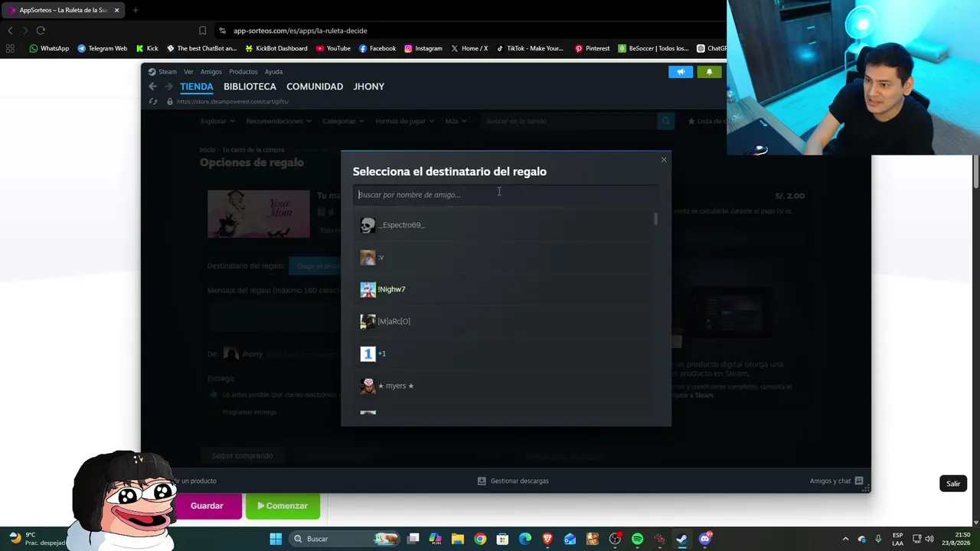The height and width of the screenshot is (551, 980).
Task: Open the Productos menu in Steam
Action: tap(243, 72)
